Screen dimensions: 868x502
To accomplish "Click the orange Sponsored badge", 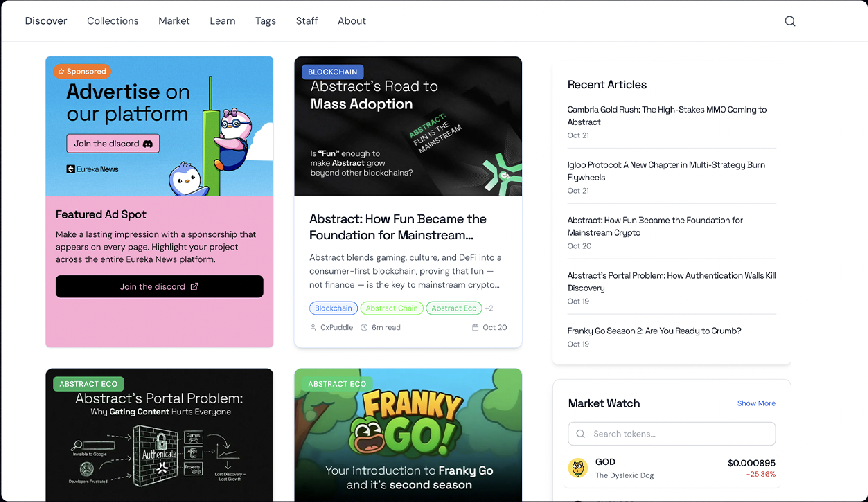I will coord(82,71).
